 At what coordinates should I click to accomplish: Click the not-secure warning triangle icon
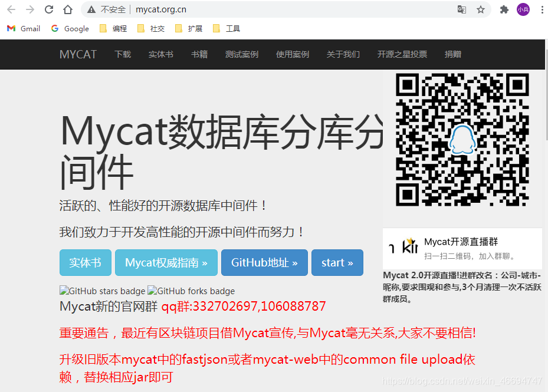coord(91,9)
